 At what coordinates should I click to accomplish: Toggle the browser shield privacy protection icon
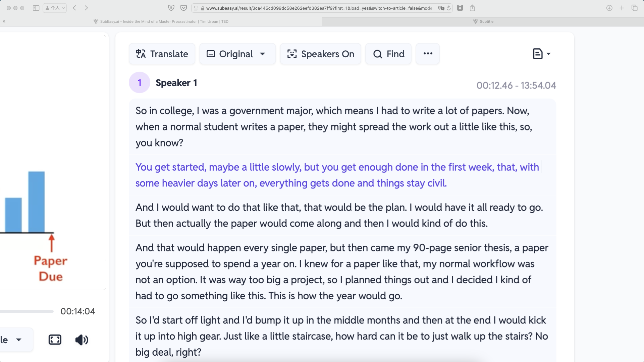coord(171,8)
